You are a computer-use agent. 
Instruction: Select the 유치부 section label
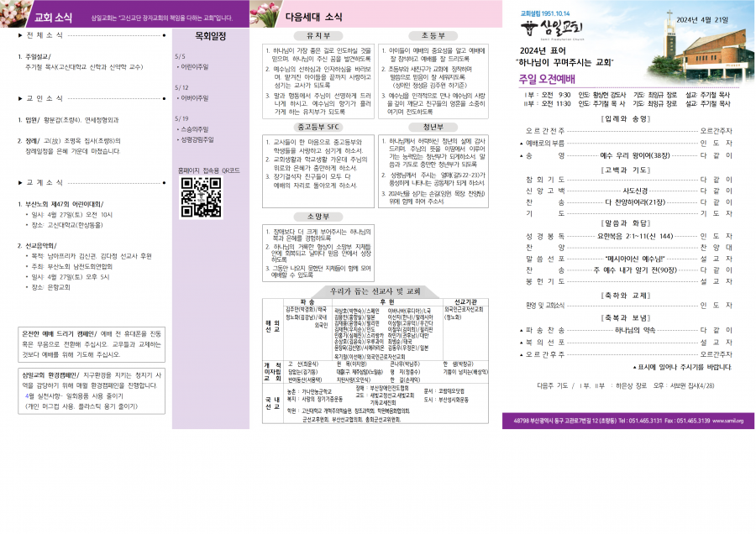coord(318,36)
